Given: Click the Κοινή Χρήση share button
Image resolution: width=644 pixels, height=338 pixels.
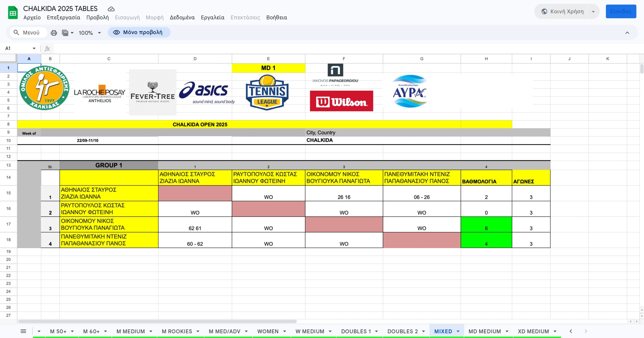Looking at the screenshot, I should point(562,12).
